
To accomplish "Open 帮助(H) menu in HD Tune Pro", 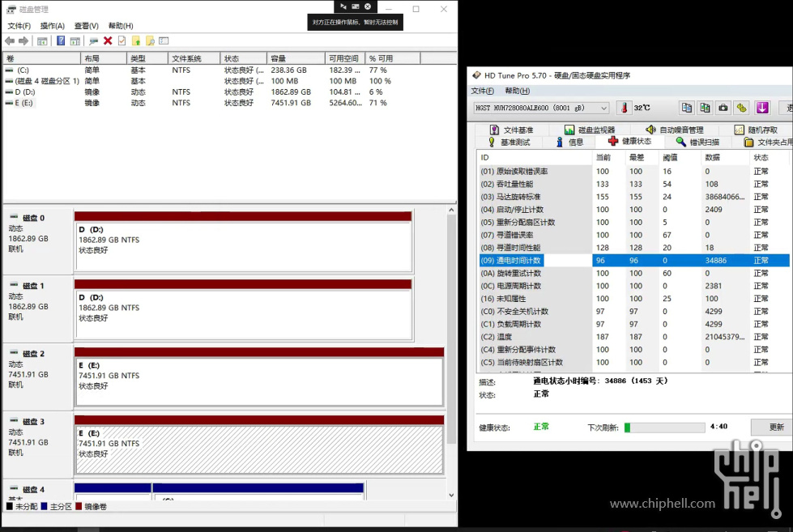I will pyautogui.click(x=518, y=91).
